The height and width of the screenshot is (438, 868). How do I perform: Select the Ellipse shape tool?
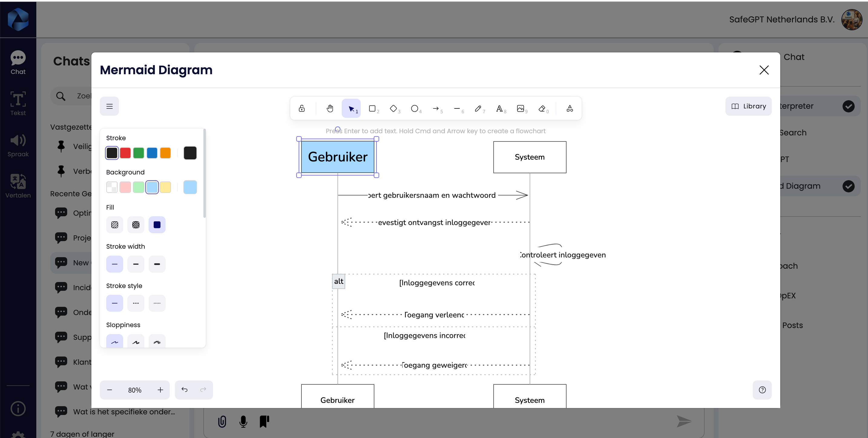coord(415,108)
